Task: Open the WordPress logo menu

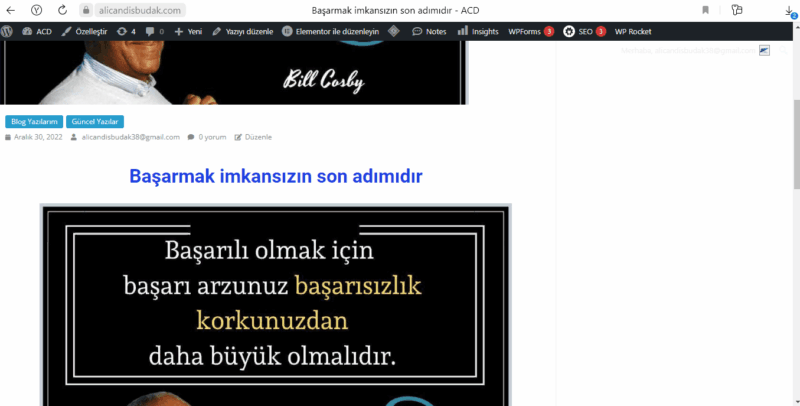Action: pyautogui.click(x=7, y=32)
